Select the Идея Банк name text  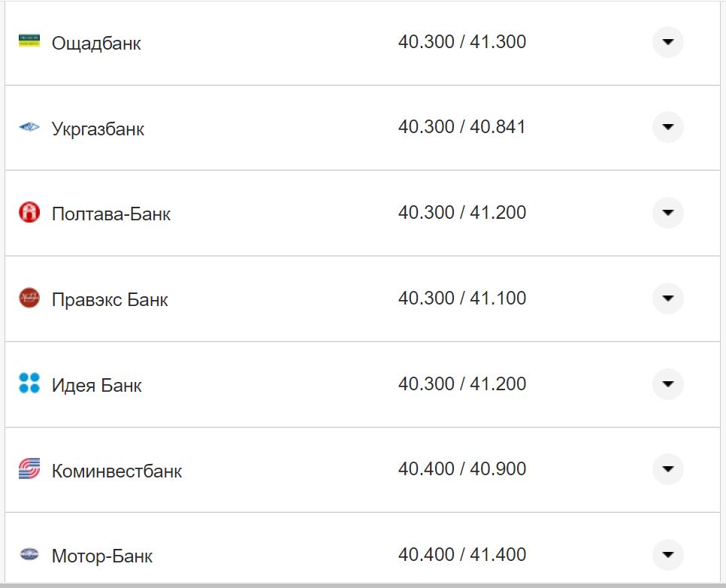point(96,386)
